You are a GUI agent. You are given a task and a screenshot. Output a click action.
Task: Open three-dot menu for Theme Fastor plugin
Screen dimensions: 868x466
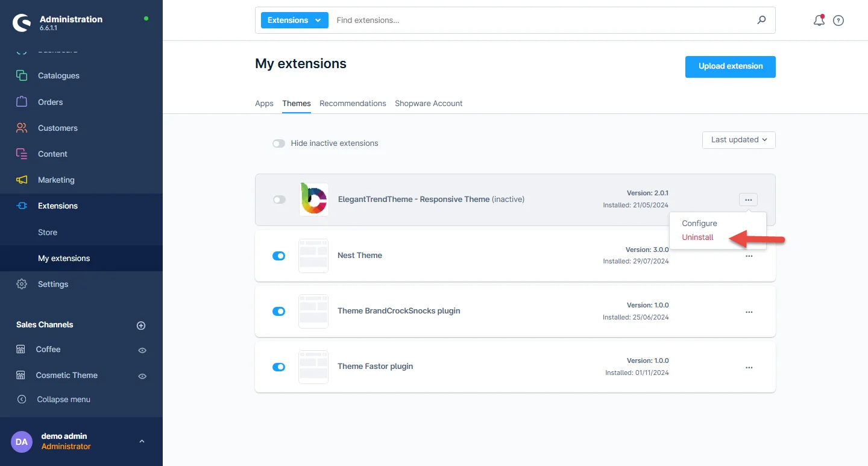(749, 368)
